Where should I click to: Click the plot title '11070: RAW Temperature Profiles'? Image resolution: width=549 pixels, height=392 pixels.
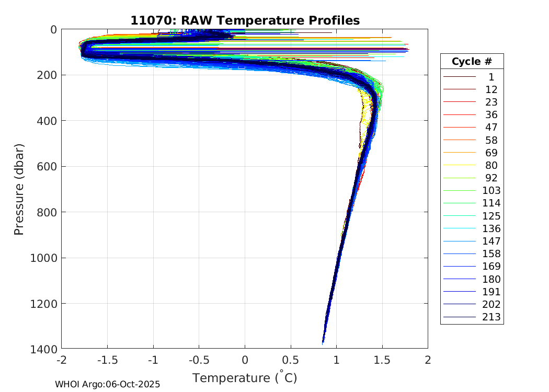click(245, 20)
